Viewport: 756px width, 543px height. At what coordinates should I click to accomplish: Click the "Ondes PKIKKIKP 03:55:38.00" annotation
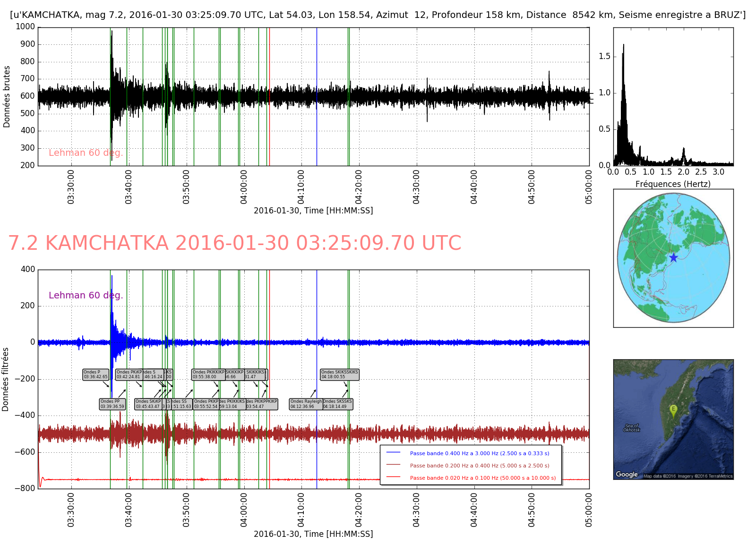(x=208, y=374)
